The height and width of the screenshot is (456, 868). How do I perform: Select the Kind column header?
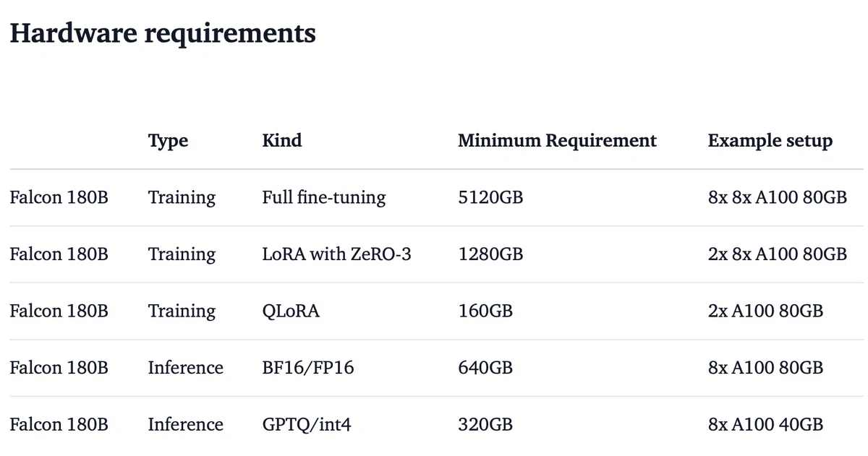282,139
